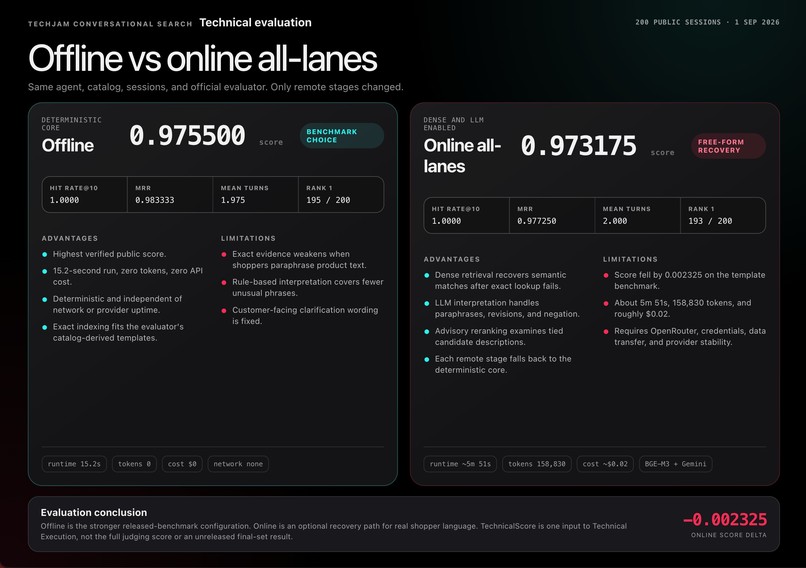Viewport: 806px width, 568px height.
Task: Click 'Customer-facing clarification wording is fixed' bullet
Action: (x=305, y=316)
